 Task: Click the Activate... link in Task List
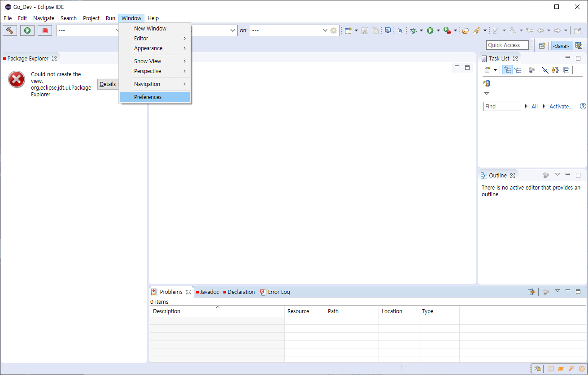[561, 107]
